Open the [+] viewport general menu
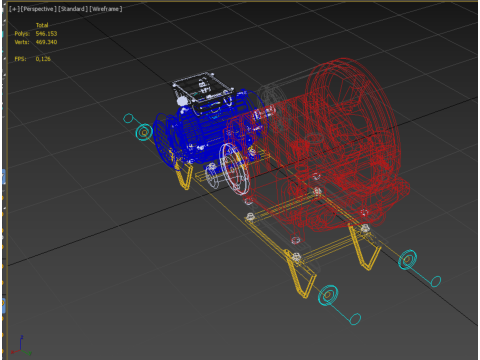The width and height of the screenshot is (480, 360). click(x=14, y=9)
